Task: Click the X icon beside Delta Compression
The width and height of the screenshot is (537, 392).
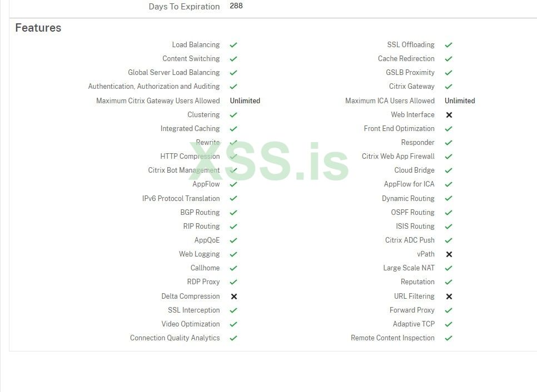Action: click(234, 296)
